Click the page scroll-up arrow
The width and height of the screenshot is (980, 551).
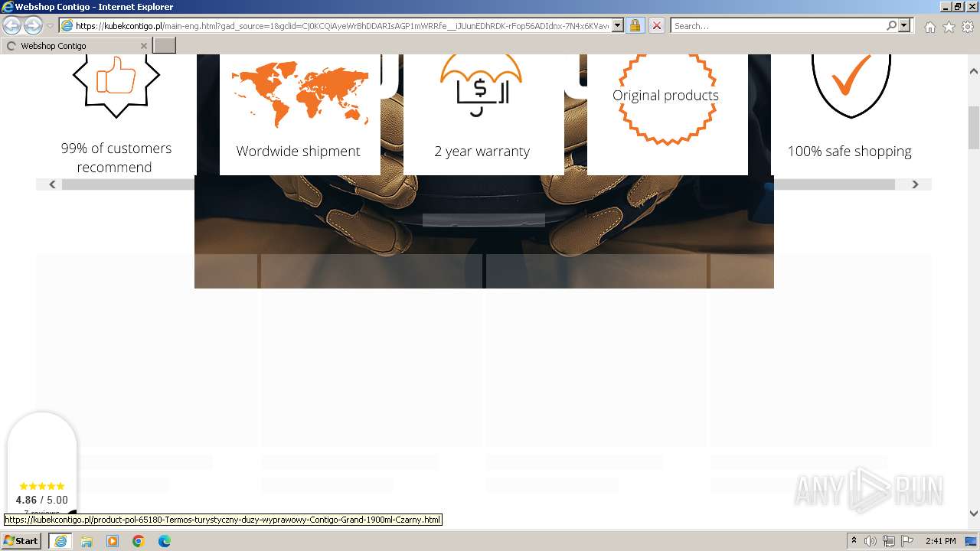973,71
